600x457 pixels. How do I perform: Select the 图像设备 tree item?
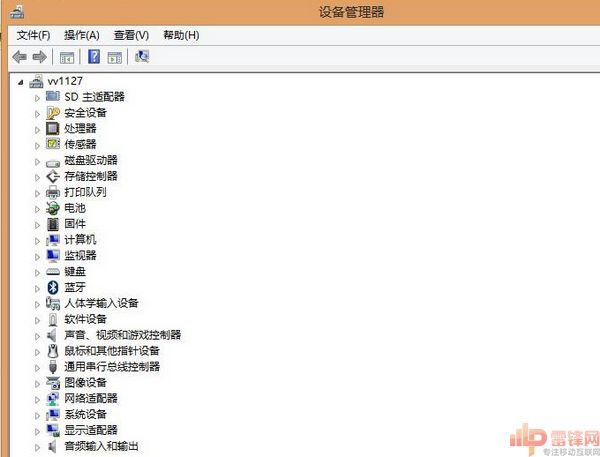85,383
